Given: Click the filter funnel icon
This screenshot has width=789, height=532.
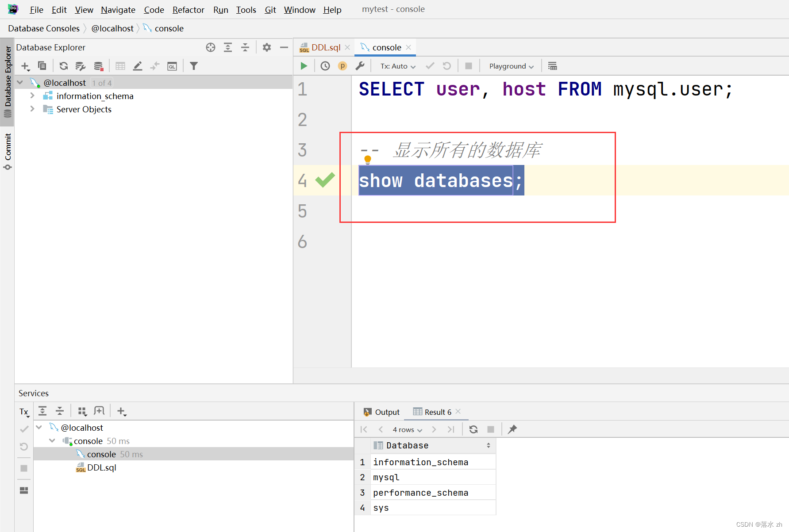Looking at the screenshot, I should [194, 66].
